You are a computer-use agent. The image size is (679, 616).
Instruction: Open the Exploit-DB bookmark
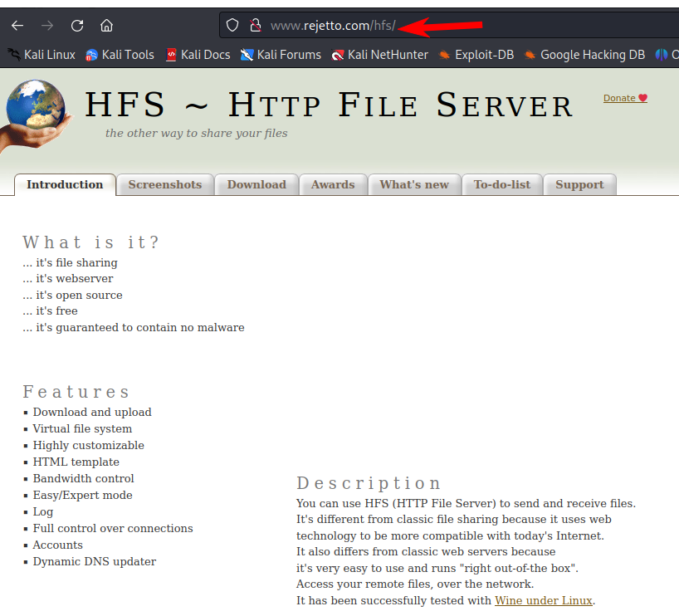click(x=476, y=55)
